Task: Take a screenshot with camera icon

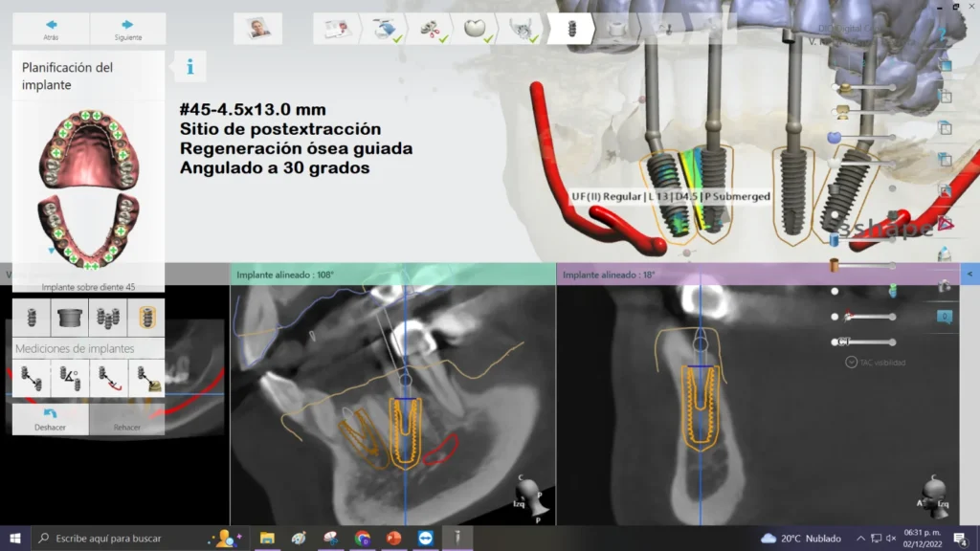Action: coord(945,287)
